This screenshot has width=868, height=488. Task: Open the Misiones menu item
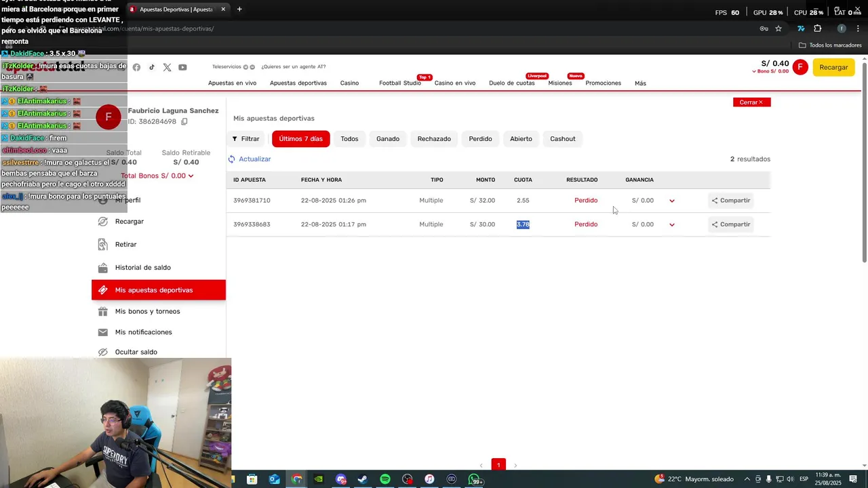pyautogui.click(x=560, y=83)
